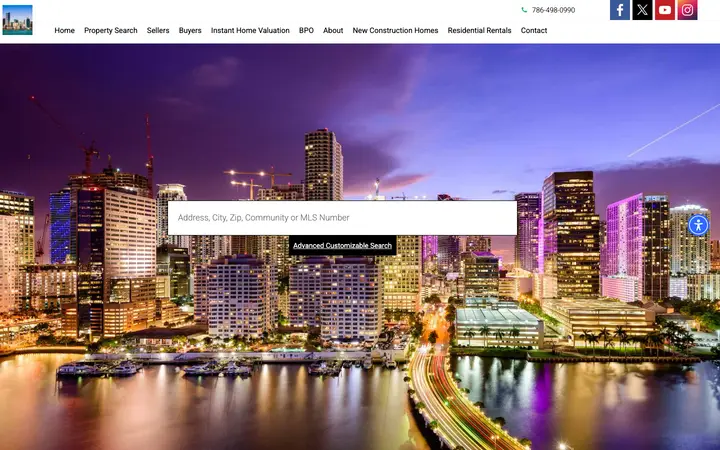Click the phone icon beside the number
The image size is (720, 450).
tap(524, 10)
